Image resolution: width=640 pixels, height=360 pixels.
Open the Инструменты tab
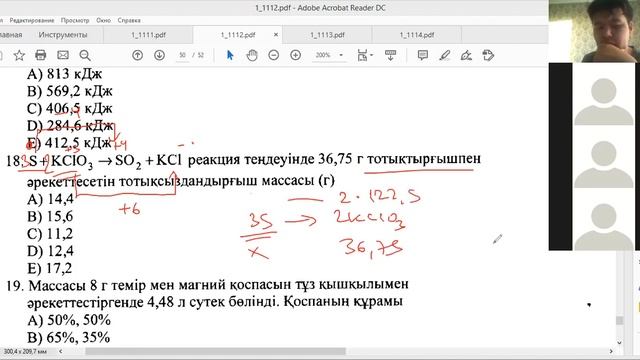pyautogui.click(x=63, y=35)
